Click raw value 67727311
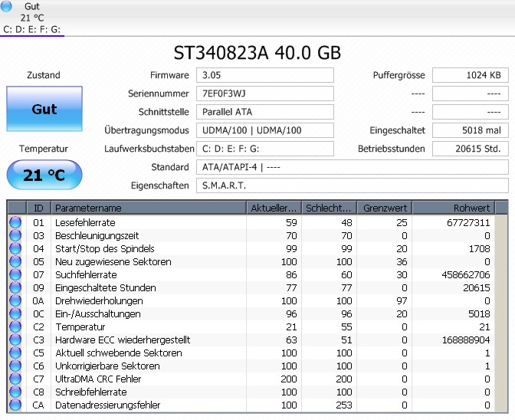Image resolution: width=515 pixels, height=420 pixels. coord(468,222)
